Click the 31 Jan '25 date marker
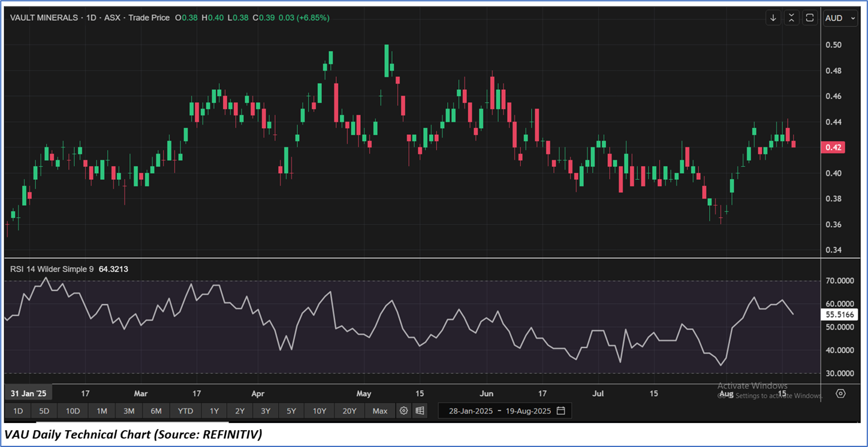Image resolution: width=868 pixels, height=447 pixels. click(28, 394)
